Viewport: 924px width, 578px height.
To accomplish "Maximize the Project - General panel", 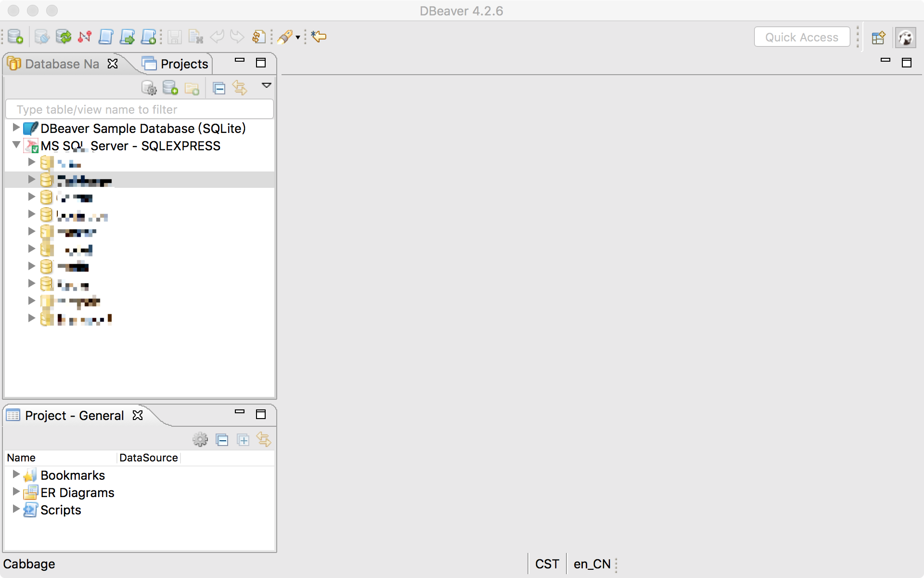I will click(x=261, y=414).
